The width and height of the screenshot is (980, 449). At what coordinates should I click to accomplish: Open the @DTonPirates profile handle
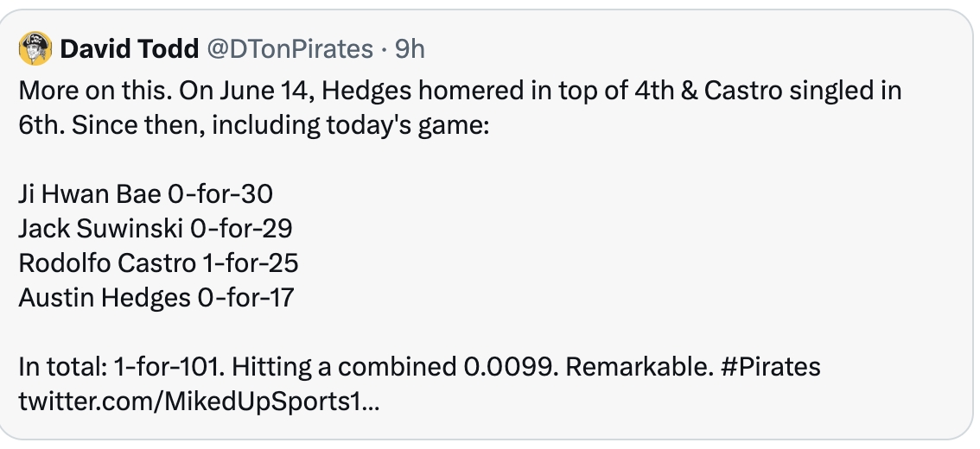pyautogui.click(x=290, y=48)
